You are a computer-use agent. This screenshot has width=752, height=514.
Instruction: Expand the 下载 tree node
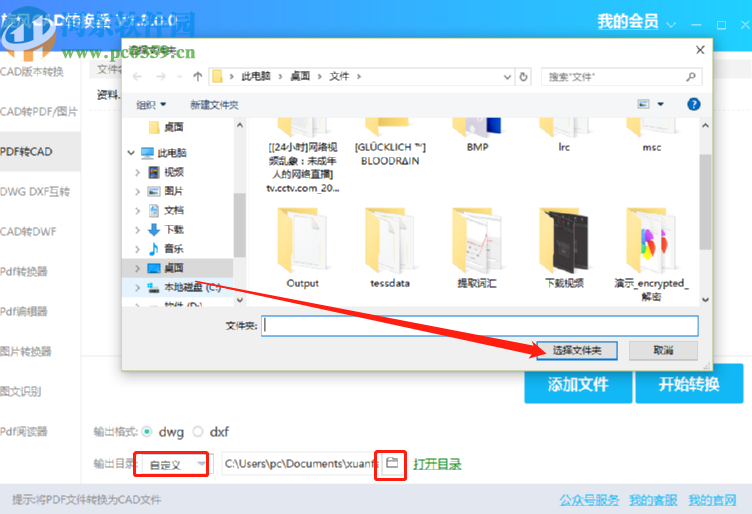[138, 230]
